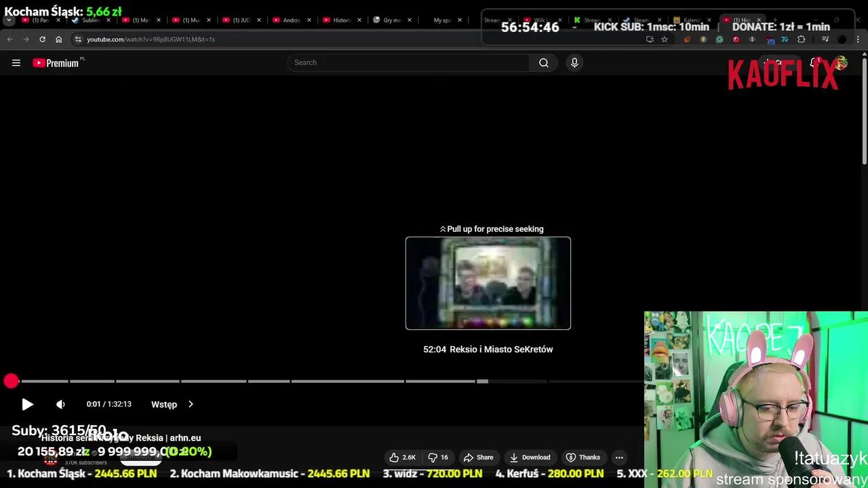
Task: Click the youtube.com address bar URL
Action: 151,39
